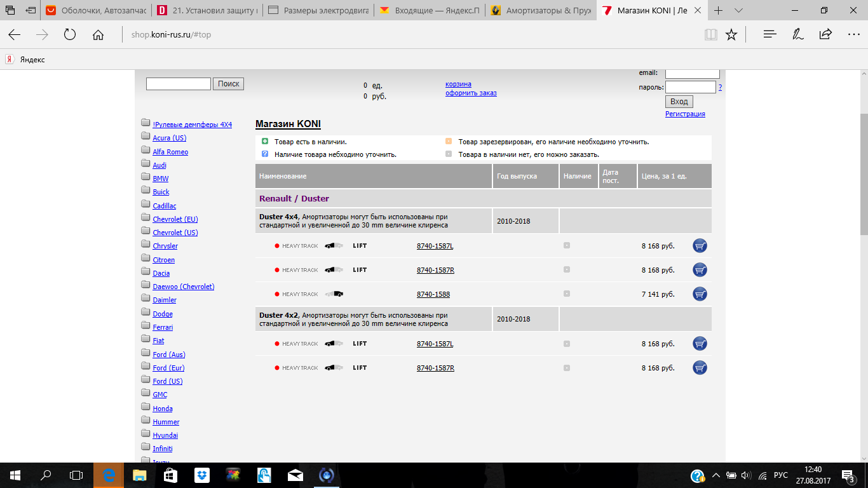
Task: Open Рулевые демпферы 4X4 category
Action: click(192, 125)
